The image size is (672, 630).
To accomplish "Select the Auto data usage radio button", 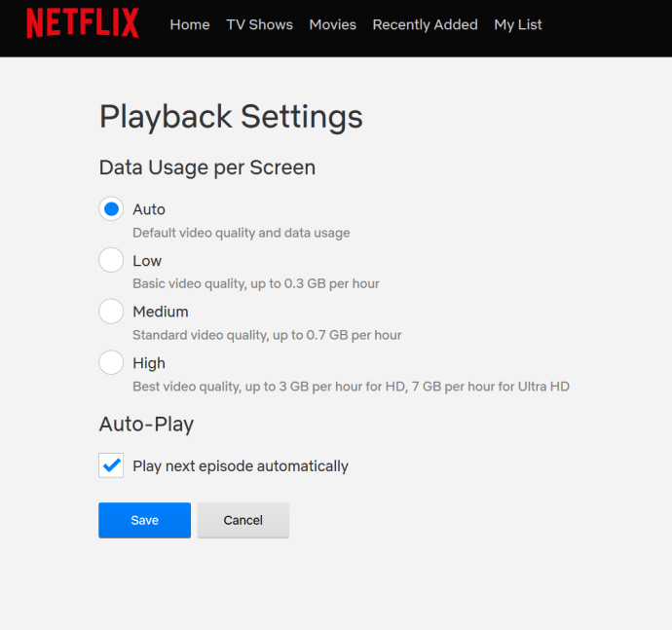I will pos(111,209).
